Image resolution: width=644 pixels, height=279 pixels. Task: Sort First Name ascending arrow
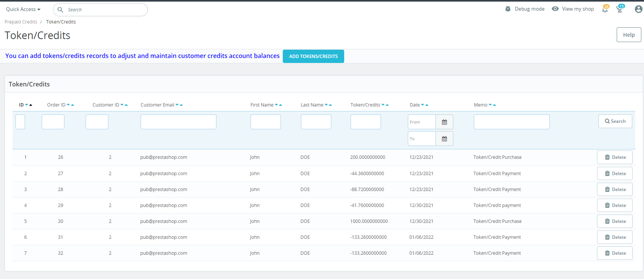[x=280, y=105]
